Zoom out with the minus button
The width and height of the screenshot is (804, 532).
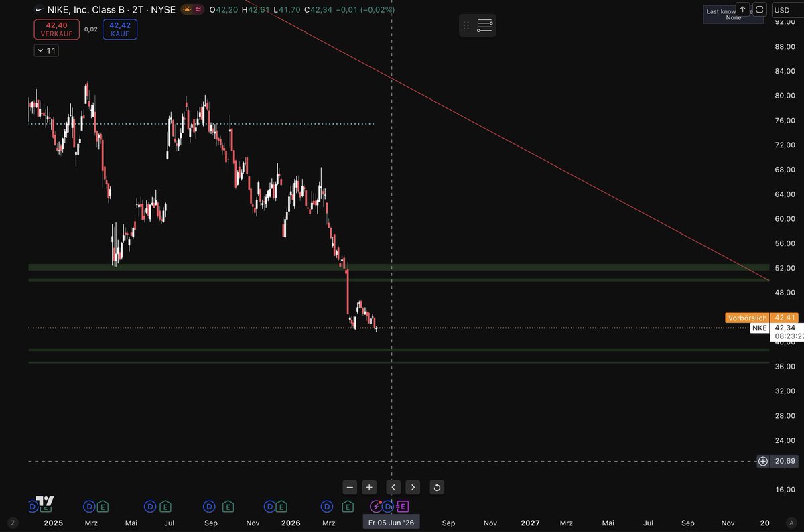tap(350, 487)
